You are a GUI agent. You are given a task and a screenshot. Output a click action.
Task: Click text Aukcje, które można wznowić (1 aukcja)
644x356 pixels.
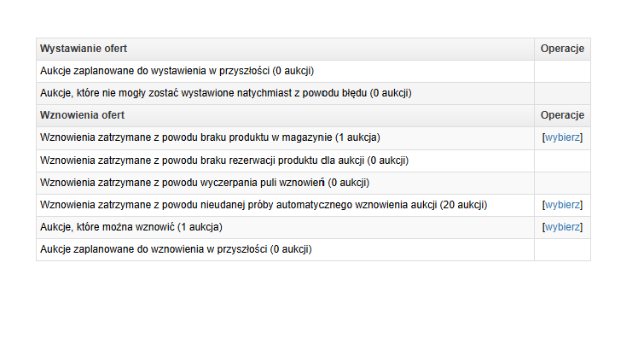[131, 227]
